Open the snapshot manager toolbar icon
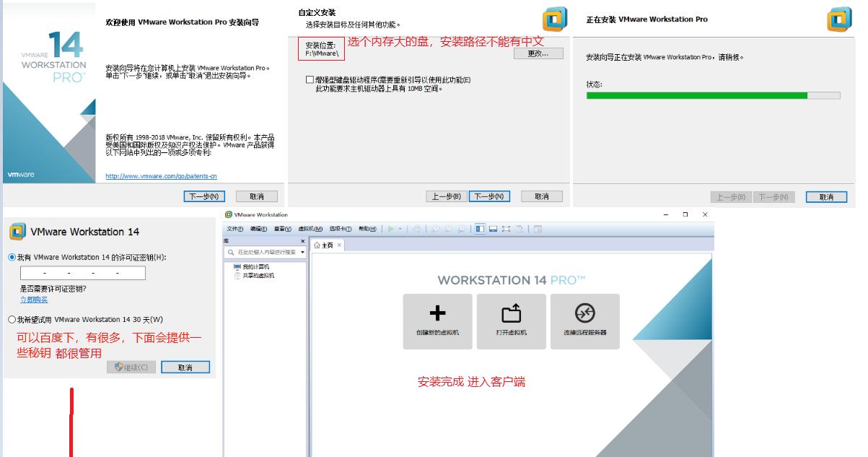Image resolution: width=868 pixels, height=457 pixels. [460, 229]
